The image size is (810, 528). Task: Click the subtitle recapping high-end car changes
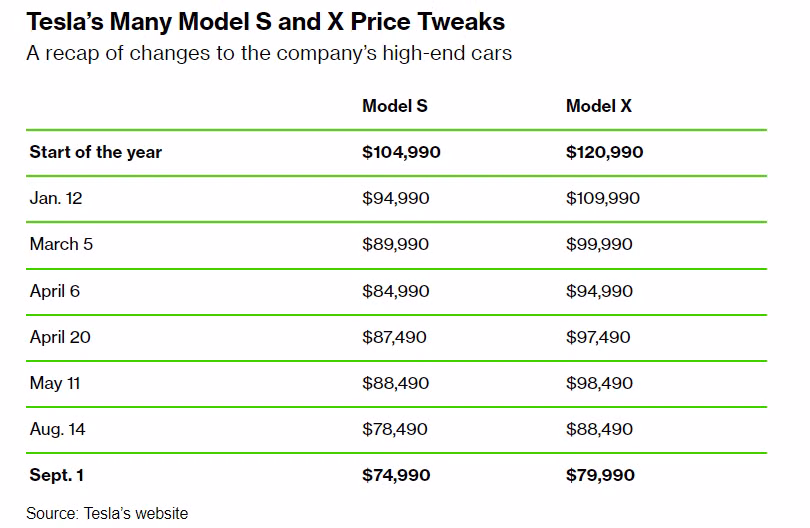tap(269, 53)
